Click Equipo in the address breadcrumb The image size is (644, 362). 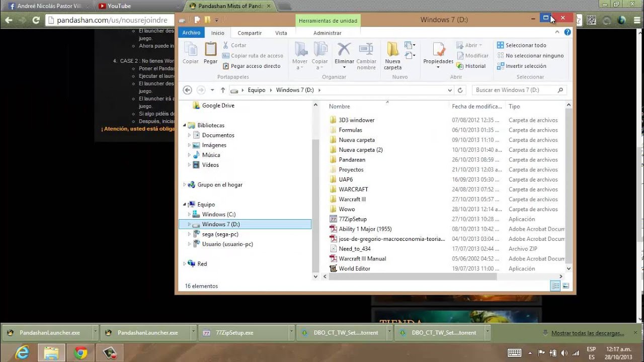click(x=257, y=90)
